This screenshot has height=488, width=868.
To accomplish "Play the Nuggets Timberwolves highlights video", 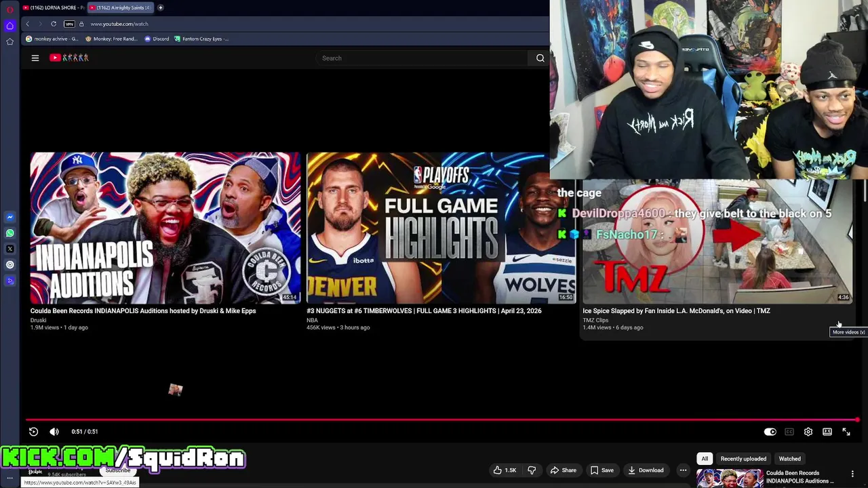I will click(x=441, y=228).
